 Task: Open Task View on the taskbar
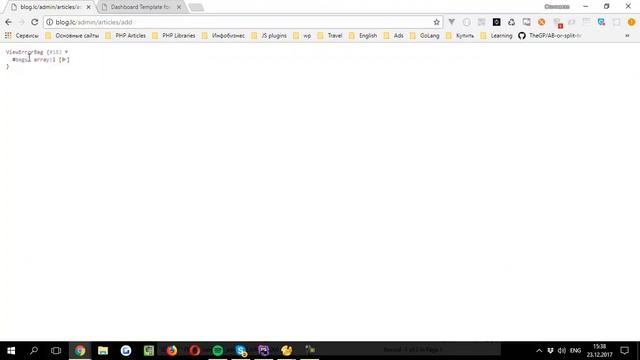tap(56, 350)
